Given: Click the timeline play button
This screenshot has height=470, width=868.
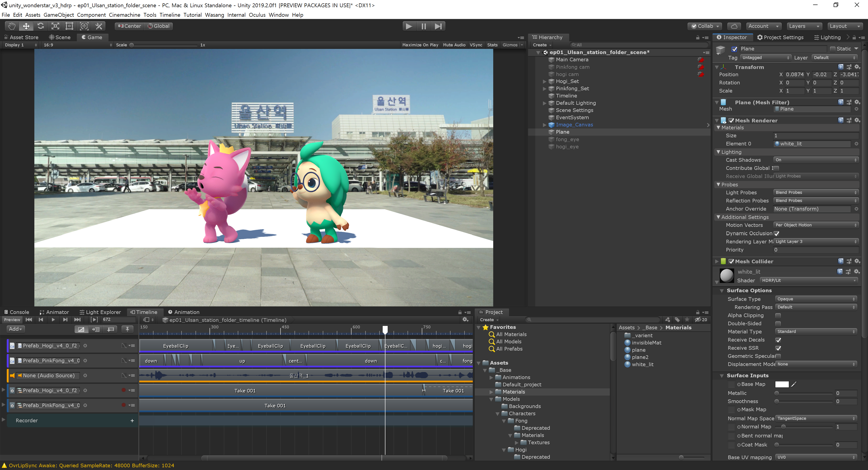Looking at the screenshot, I should point(53,320).
